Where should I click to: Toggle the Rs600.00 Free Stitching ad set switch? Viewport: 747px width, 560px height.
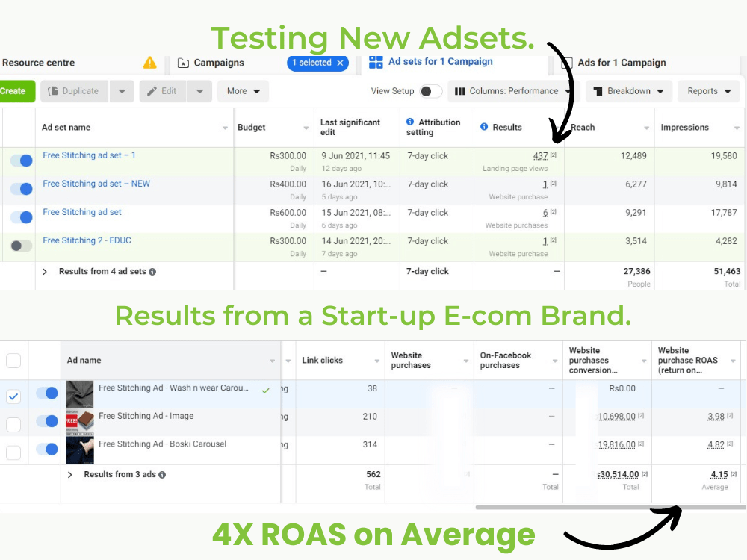click(x=22, y=217)
